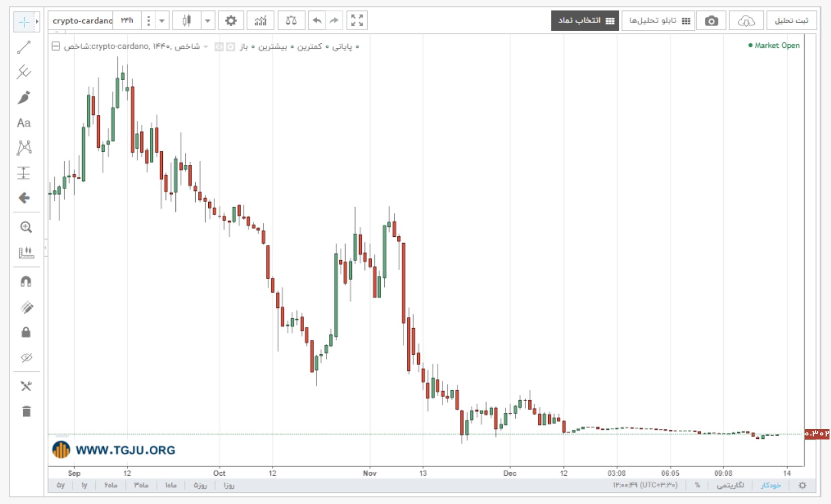Viewport: 831px width, 504px height.
Task: Click the cloud save icon
Action: pyautogui.click(x=746, y=21)
